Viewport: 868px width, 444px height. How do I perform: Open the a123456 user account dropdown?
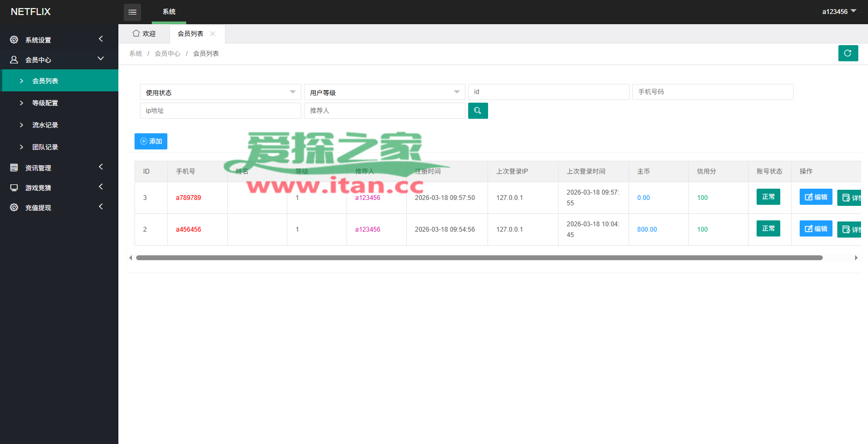pos(838,11)
